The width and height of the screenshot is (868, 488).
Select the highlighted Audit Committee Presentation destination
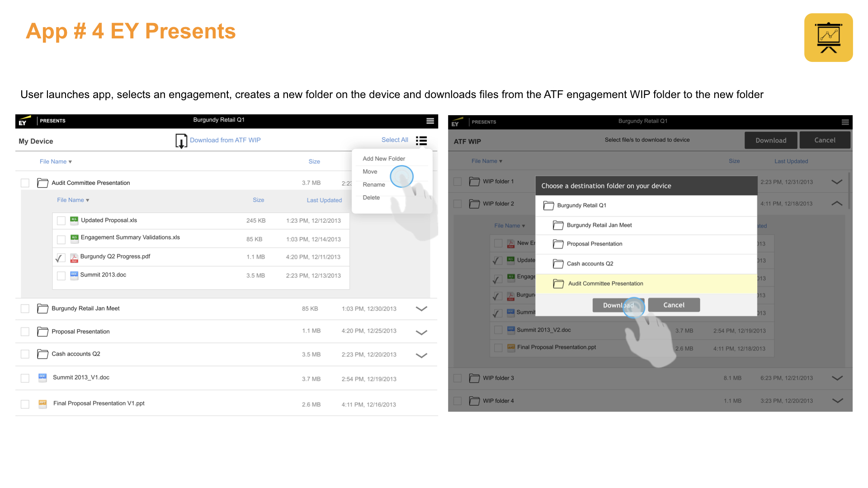pyautogui.click(x=605, y=284)
